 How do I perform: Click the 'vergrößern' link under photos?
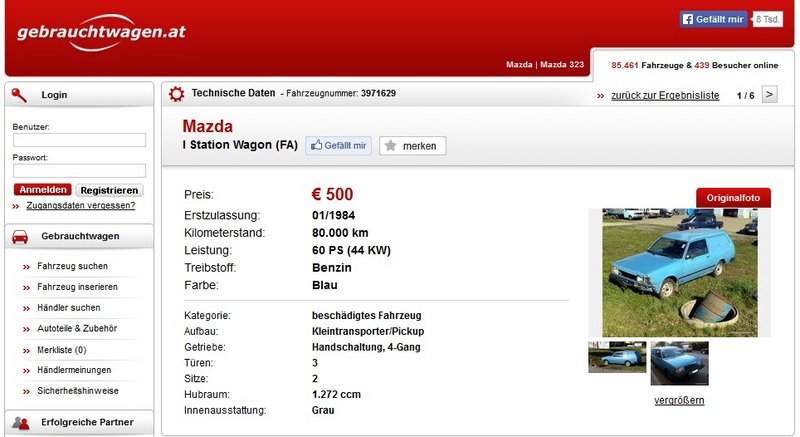click(x=679, y=401)
